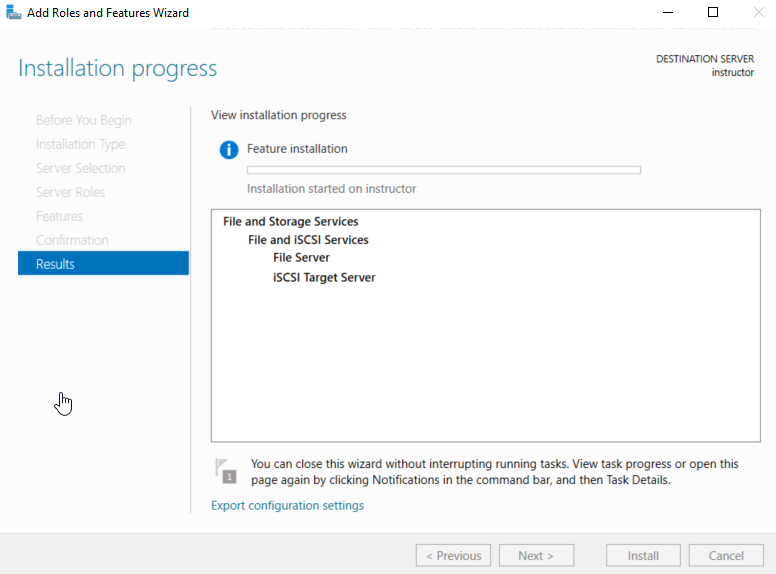This screenshot has width=776, height=574.
Task: Select File and Storage Services entry
Action: click(x=291, y=221)
